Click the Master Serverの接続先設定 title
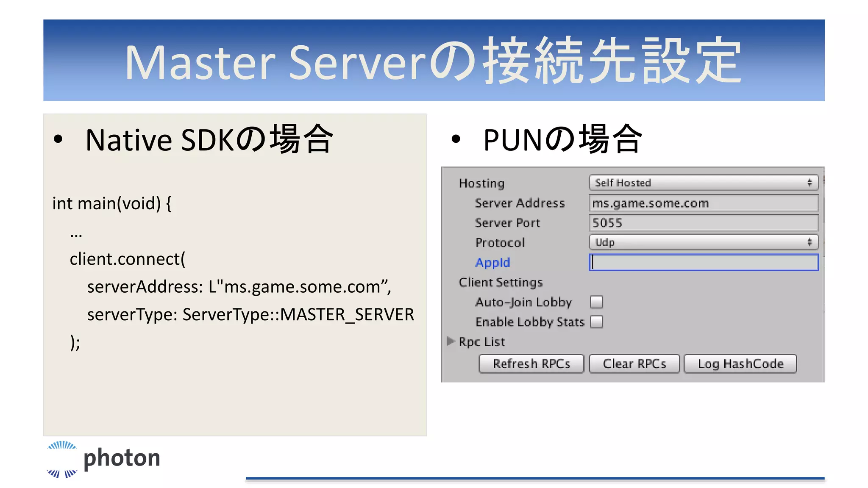 point(433,61)
